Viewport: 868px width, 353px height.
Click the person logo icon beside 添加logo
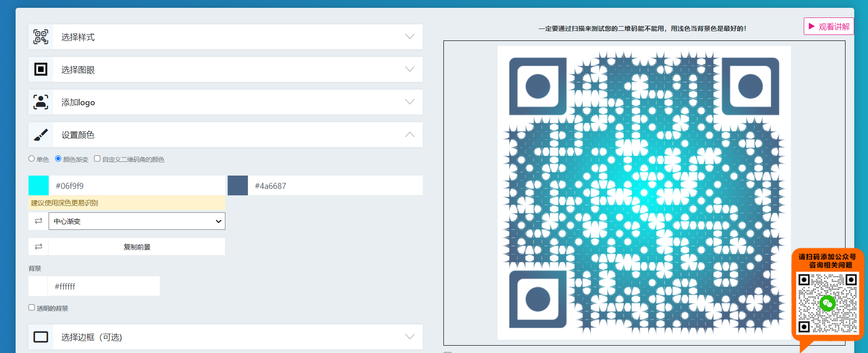point(41,102)
